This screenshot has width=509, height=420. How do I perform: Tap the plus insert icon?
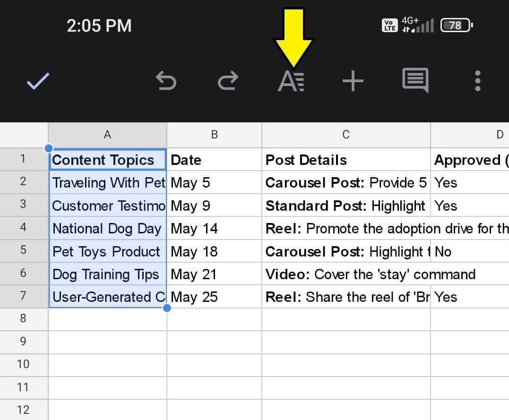point(353,81)
